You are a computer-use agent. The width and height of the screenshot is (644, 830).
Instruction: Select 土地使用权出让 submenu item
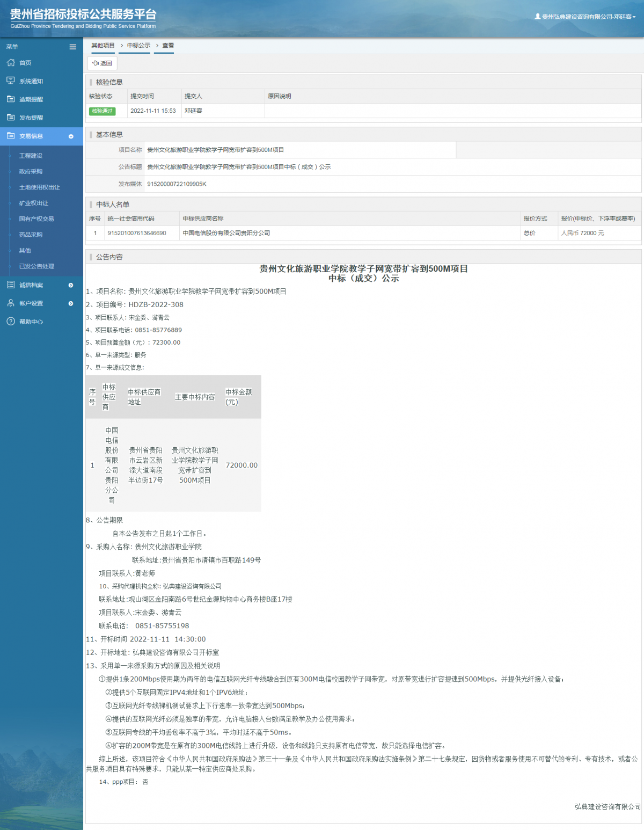40,187
